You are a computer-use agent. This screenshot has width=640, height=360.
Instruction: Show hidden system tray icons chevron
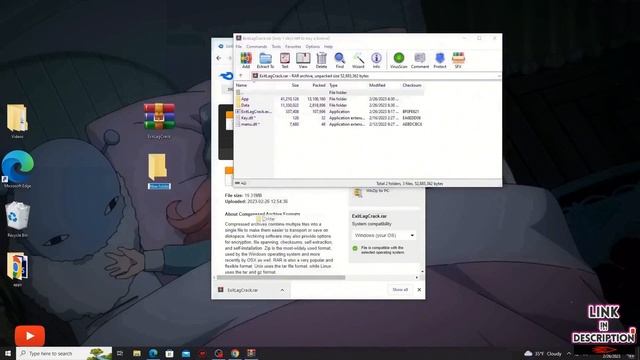569,353
